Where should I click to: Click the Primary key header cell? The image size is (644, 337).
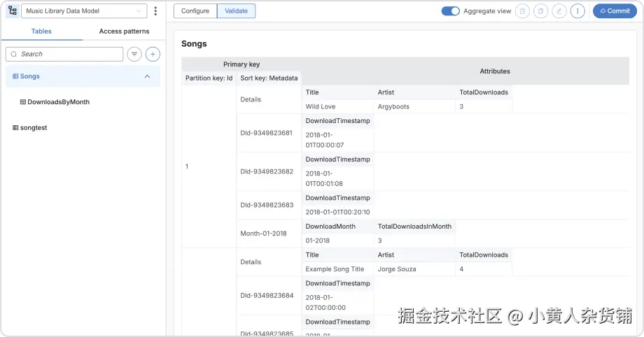point(241,64)
